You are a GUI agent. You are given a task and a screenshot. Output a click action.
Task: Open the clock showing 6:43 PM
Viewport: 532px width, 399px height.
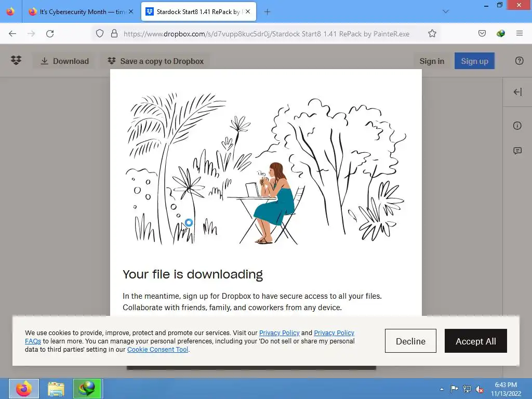(506, 389)
